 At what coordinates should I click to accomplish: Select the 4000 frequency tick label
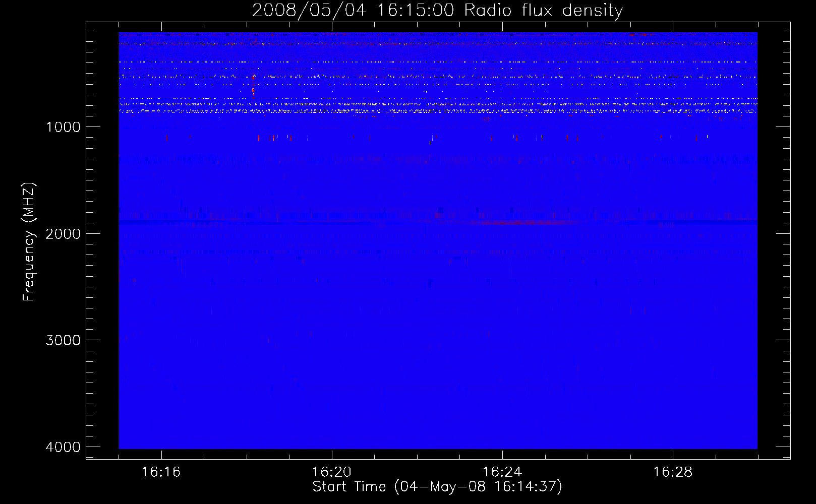pyautogui.click(x=63, y=447)
